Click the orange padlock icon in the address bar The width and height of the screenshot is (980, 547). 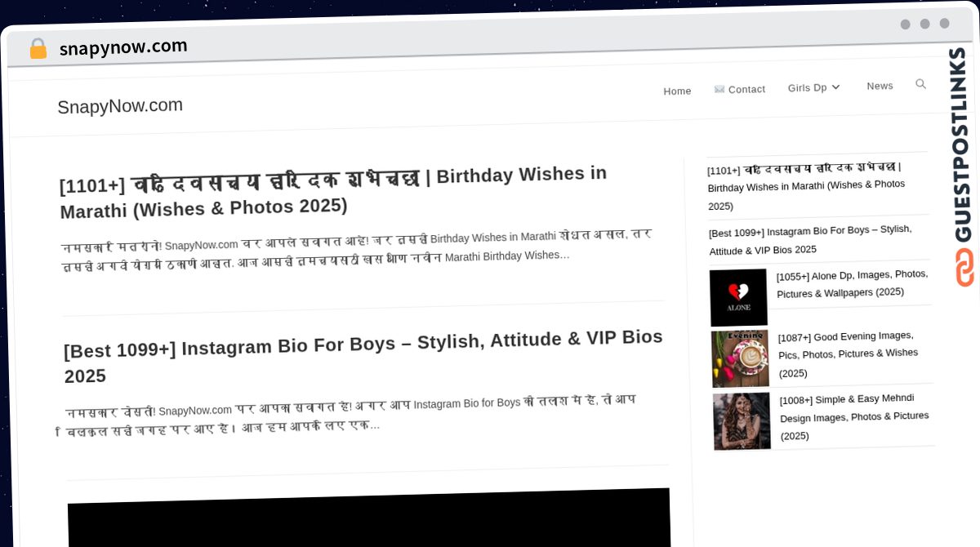38,49
